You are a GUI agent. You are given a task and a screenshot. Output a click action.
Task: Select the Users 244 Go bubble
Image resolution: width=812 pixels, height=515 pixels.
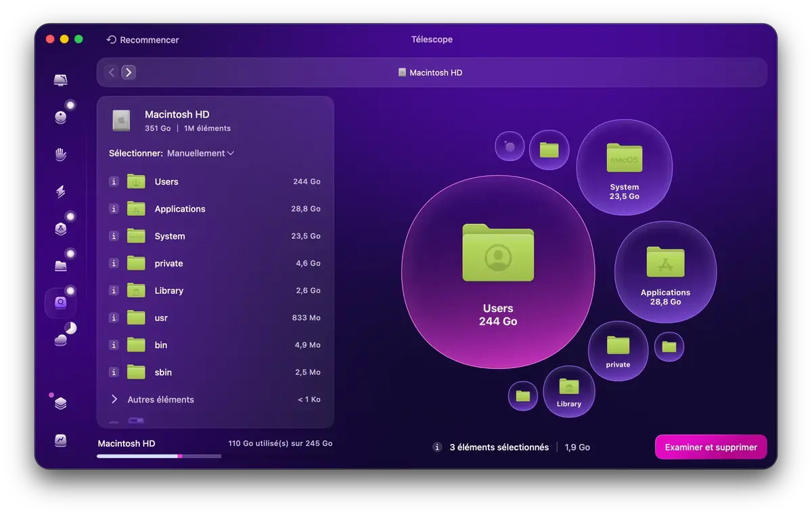pos(498,272)
